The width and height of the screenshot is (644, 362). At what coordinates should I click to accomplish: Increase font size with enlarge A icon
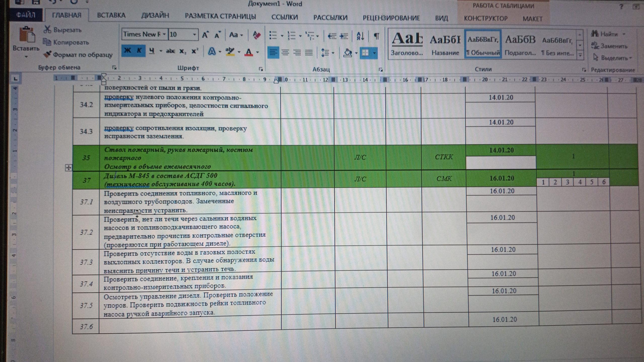point(205,35)
